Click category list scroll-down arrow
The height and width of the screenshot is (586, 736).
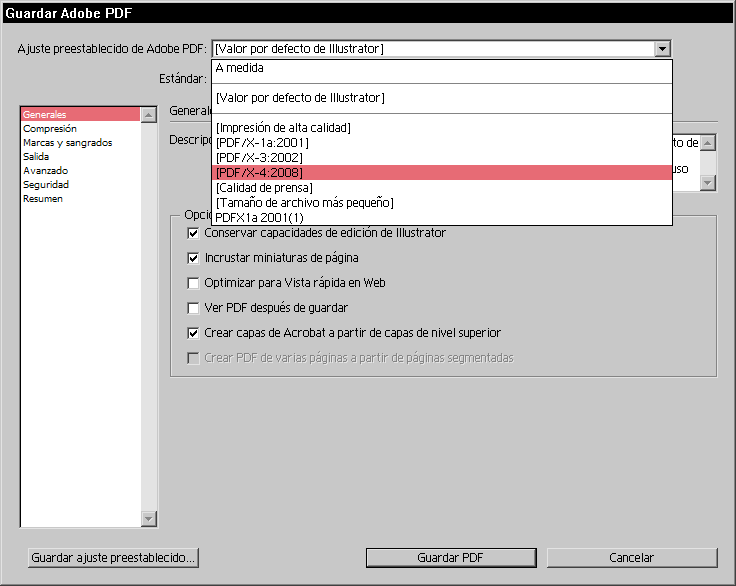click(149, 519)
